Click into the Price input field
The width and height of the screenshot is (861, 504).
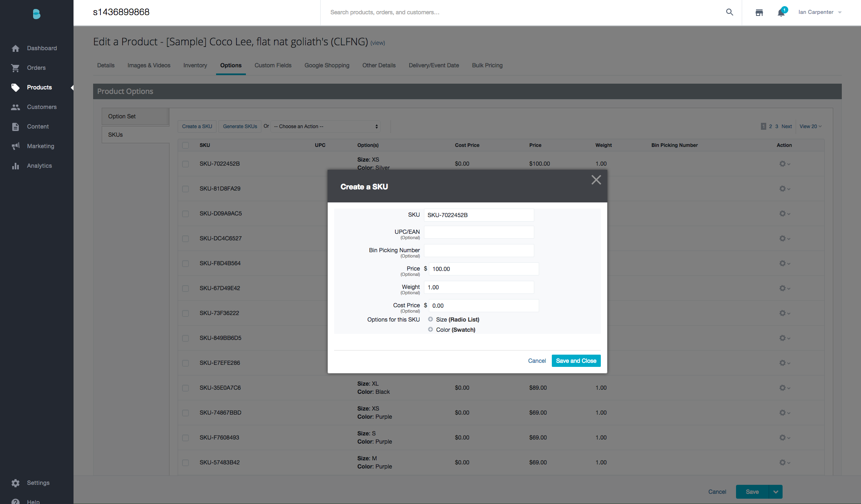484,269
